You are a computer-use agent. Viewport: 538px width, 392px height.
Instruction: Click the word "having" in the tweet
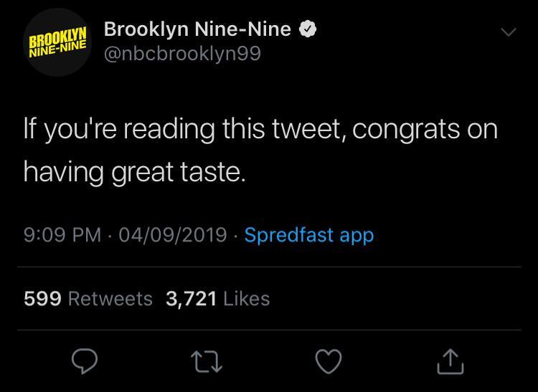coord(63,172)
